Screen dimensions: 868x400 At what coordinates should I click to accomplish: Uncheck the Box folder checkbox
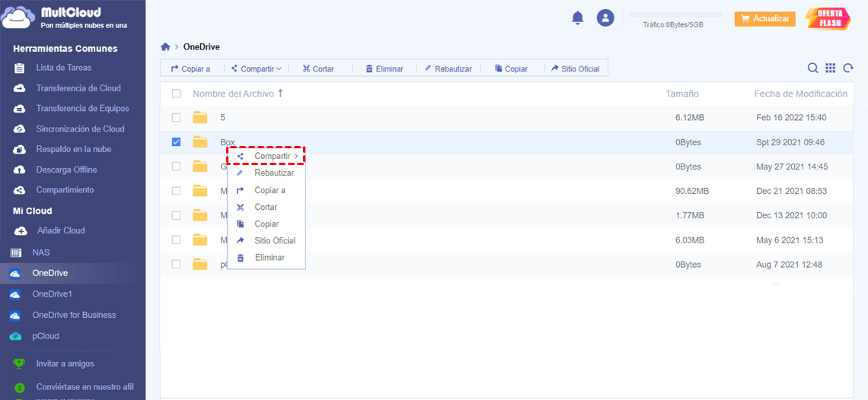coord(176,142)
